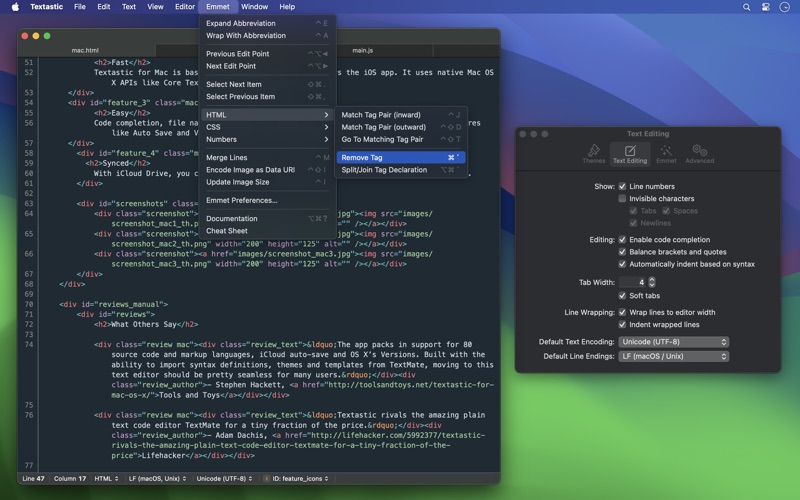Toggle Balance brackets and quotes
The height and width of the screenshot is (500, 800).
(x=622, y=252)
